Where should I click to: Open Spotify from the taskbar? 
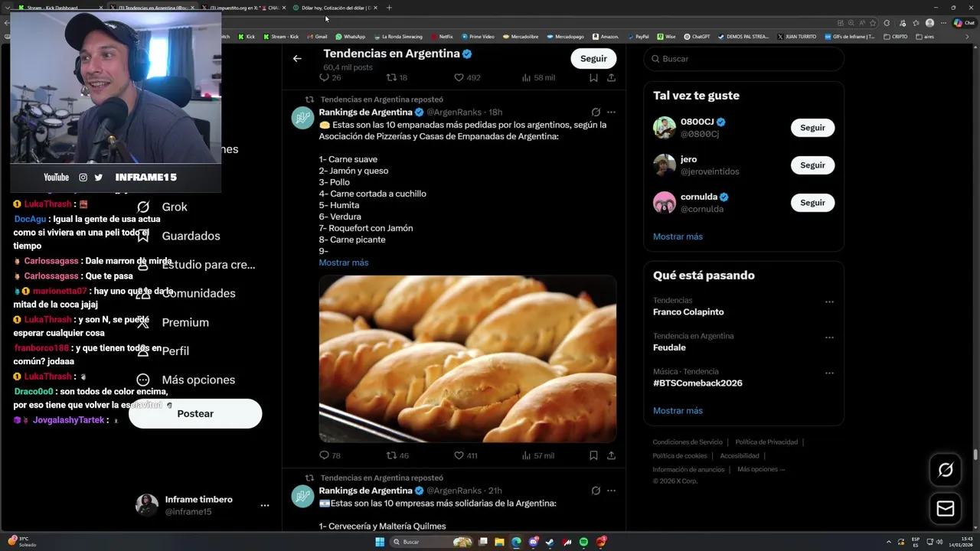pos(583,542)
